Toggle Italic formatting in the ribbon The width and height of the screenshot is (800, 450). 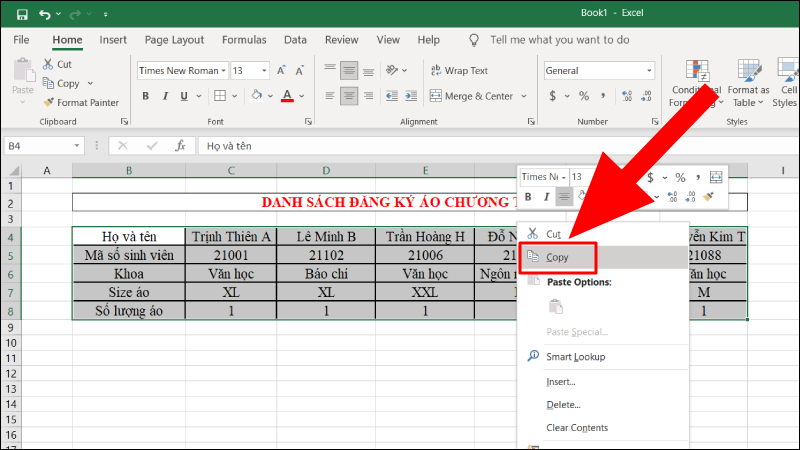coord(168,96)
